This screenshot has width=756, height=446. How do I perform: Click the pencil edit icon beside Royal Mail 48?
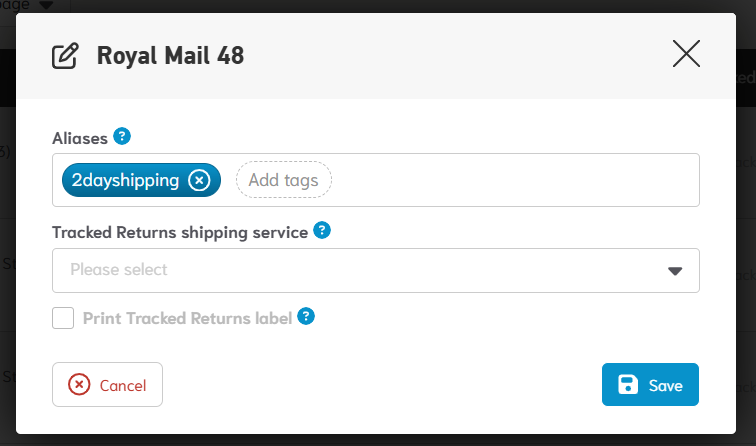point(65,55)
